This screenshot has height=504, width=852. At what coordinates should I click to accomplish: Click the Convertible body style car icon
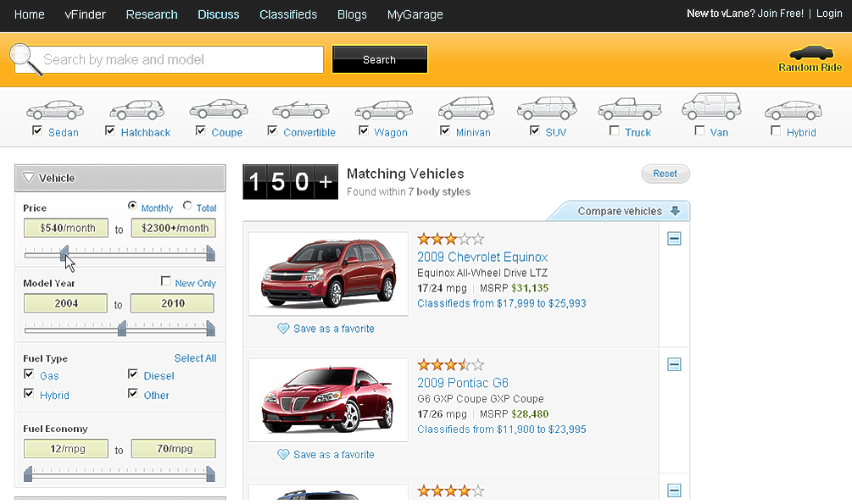coord(300,109)
